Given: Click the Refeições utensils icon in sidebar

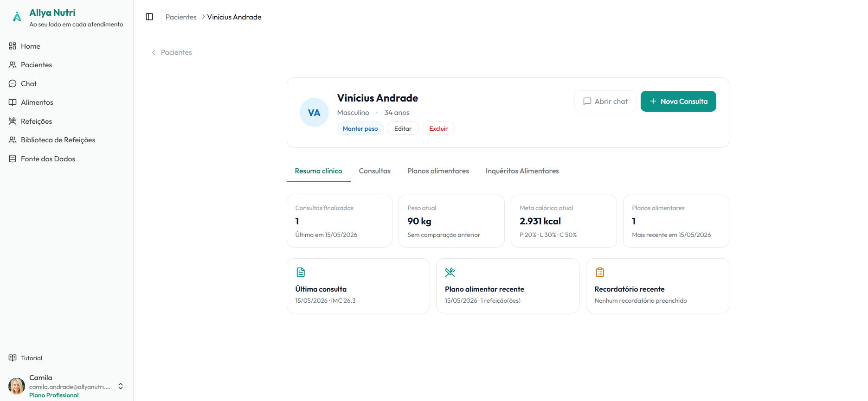Looking at the screenshot, I should pyautogui.click(x=13, y=121).
